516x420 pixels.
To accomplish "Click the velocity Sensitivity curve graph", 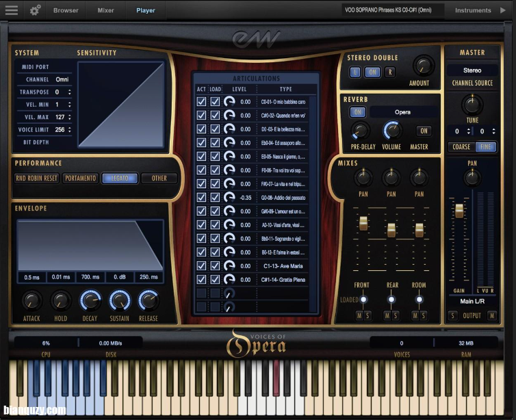I will pos(121,104).
